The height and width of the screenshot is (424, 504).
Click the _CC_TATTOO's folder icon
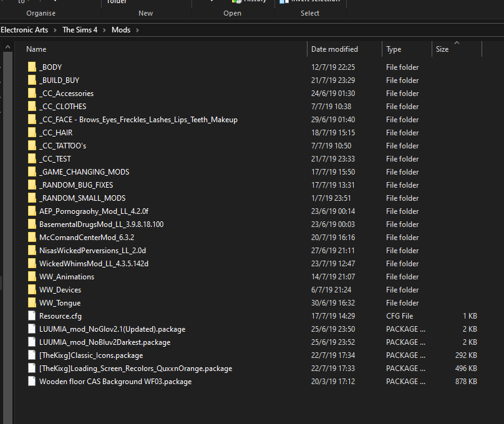(x=32, y=145)
